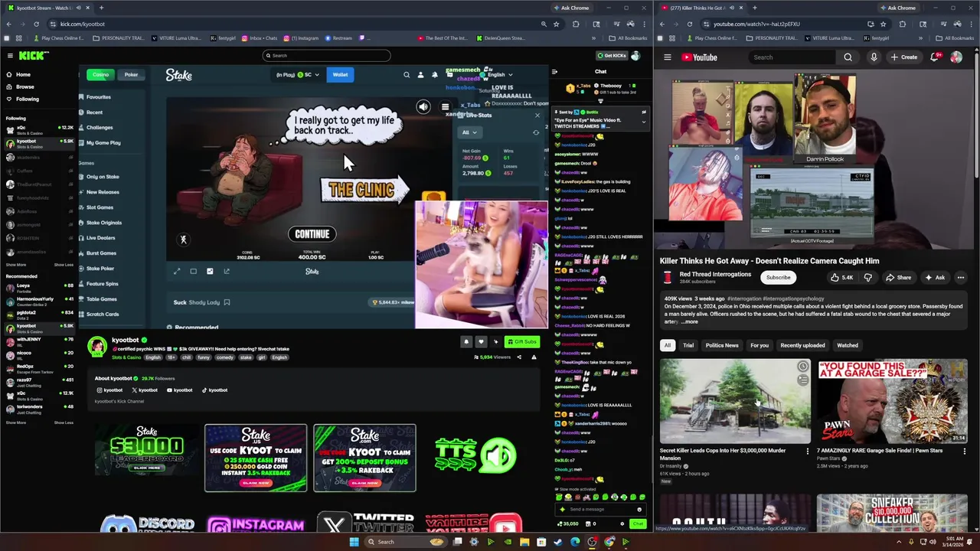Click the Stake search magnifier icon
Viewport: 980px width, 551px height.
(x=407, y=75)
